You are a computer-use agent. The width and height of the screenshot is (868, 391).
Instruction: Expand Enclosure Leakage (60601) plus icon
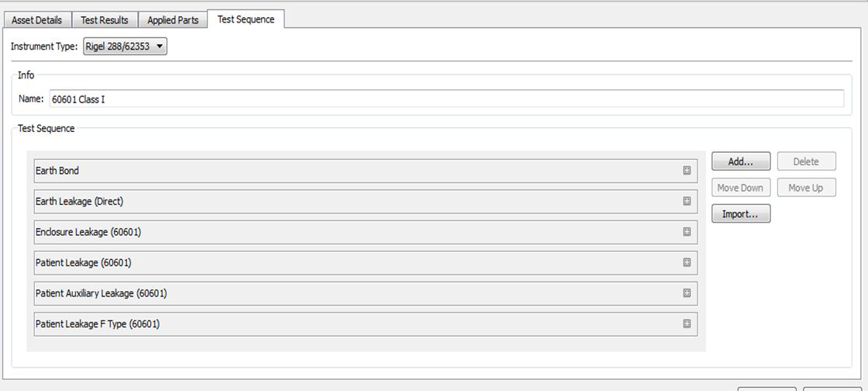[x=687, y=232]
